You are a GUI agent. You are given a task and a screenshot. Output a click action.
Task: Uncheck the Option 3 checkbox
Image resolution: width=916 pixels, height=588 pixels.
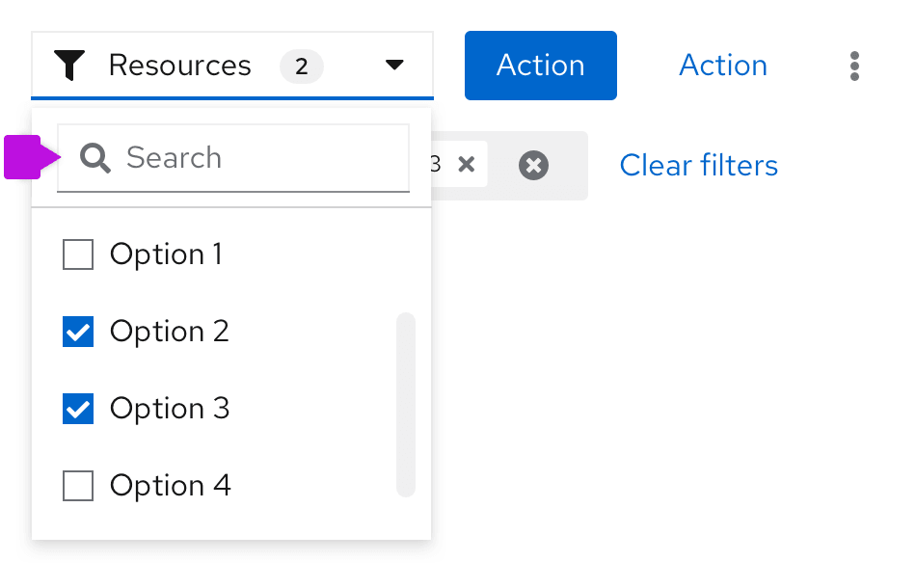pos(78,410)
